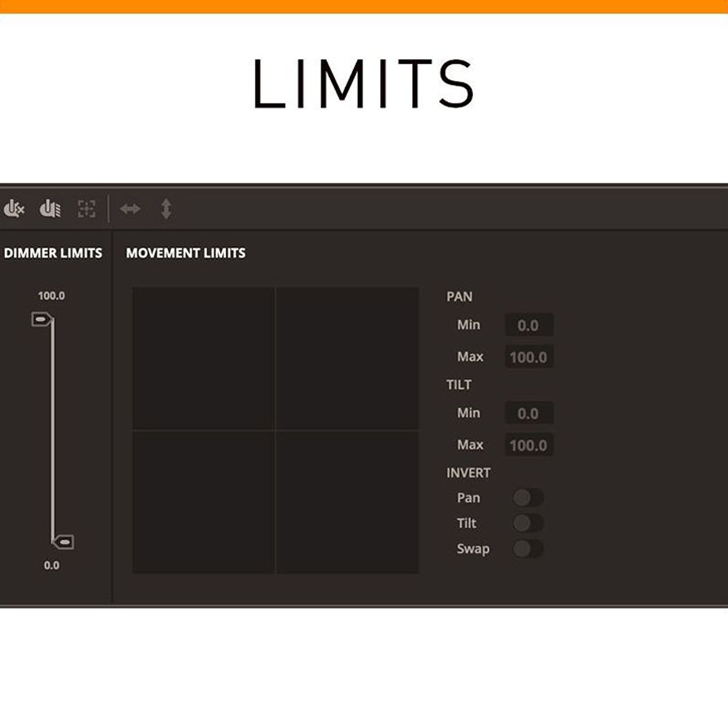Click the 0.0 dimmer minimum label
The width and height of the screenshot is (728, 728).
click(x=52, y=566)
